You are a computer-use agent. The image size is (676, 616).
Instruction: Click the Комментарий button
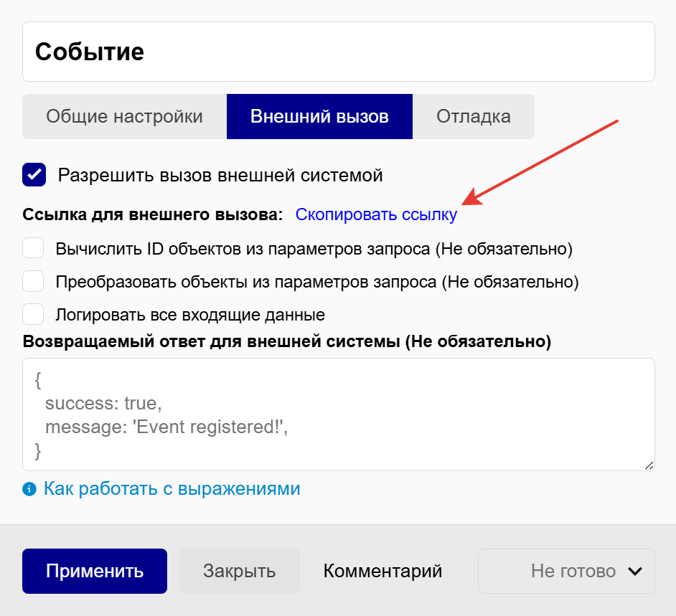[x=382, y=572]
